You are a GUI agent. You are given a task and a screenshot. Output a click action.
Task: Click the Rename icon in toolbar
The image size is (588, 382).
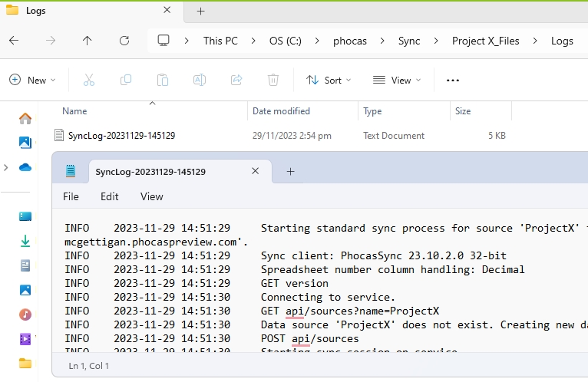[x=200, y=80]
